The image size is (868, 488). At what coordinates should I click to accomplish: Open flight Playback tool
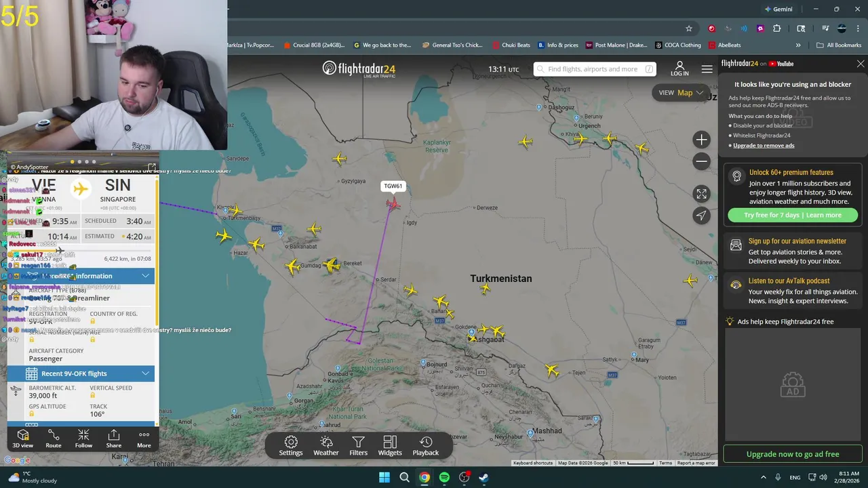click(426, 446)
